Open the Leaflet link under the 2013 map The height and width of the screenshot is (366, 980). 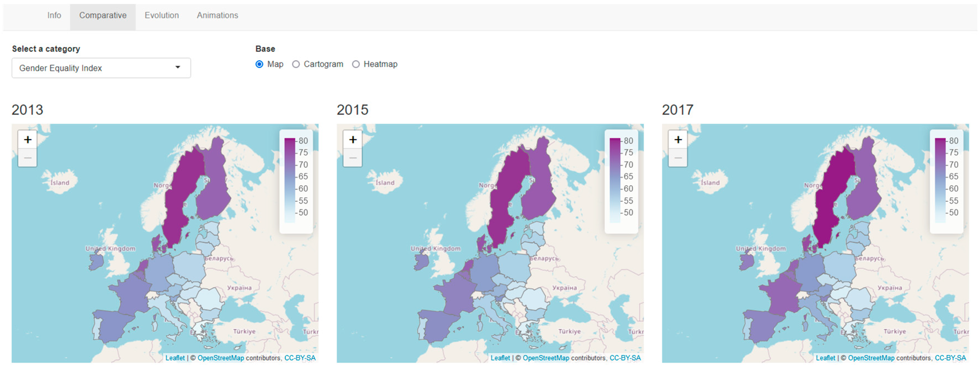click(175, 358)
